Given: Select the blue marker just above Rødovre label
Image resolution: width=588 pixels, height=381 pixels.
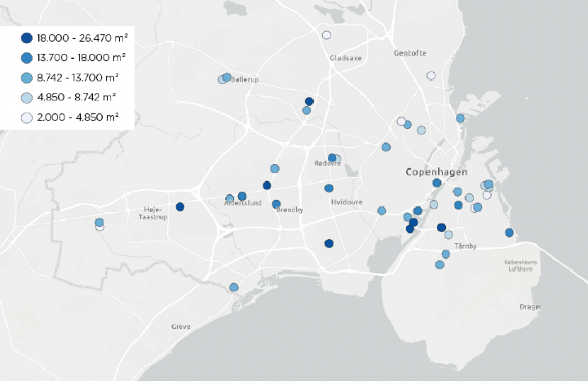Looking at the screenshot, I should (332, 157).
